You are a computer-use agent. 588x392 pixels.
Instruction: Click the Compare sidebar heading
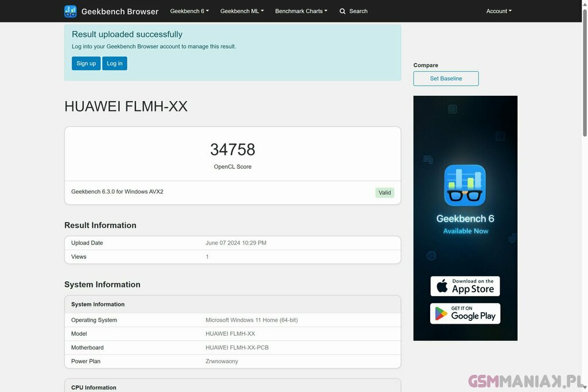pos(425,65)
